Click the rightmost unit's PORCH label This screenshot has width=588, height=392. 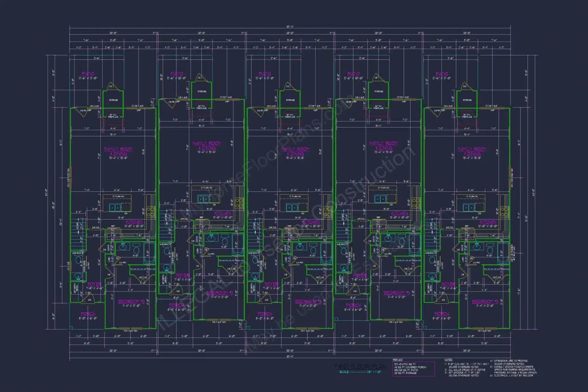[x=442, y=314]
